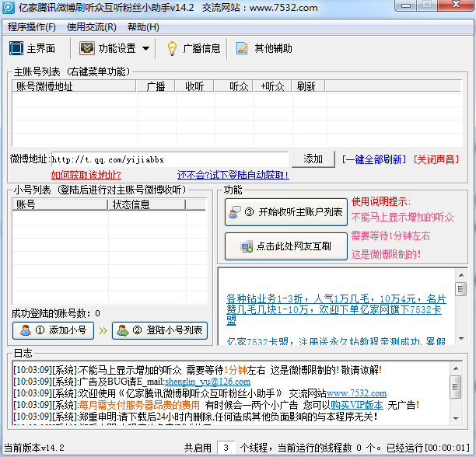Click 添加小号 button text
The height and width of the screenshot is (457, 476).
pos(68,330)
